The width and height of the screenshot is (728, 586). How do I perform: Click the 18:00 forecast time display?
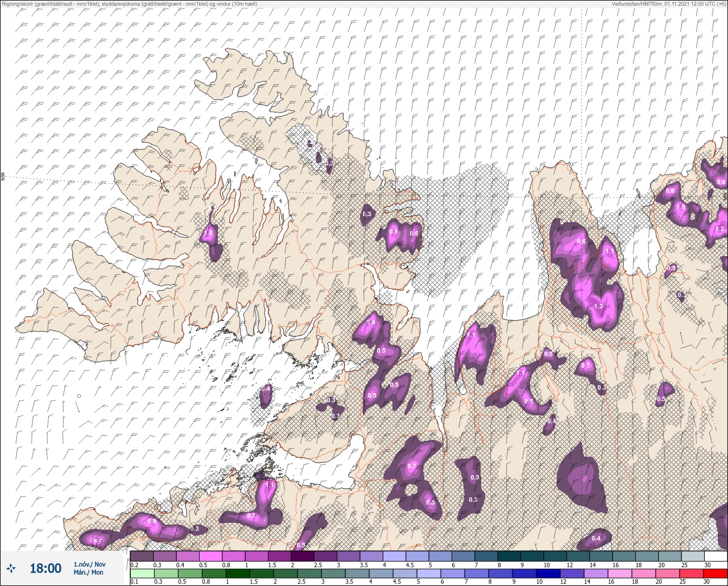tap(45, 568)
